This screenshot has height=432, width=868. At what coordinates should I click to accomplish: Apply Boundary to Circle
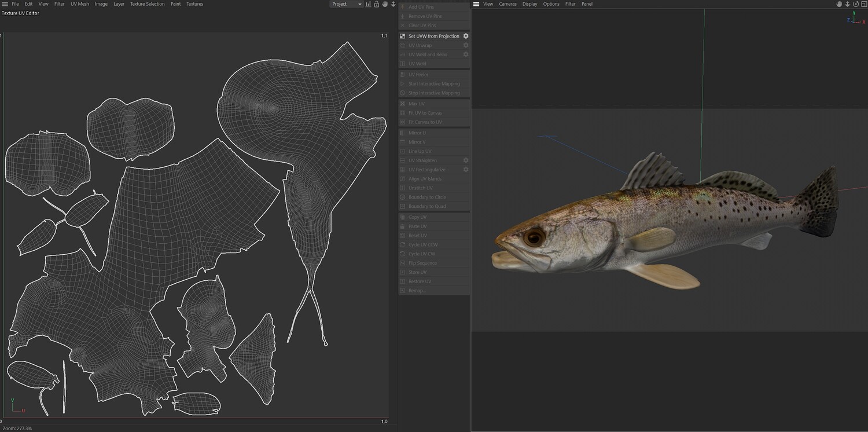point(434,197)
